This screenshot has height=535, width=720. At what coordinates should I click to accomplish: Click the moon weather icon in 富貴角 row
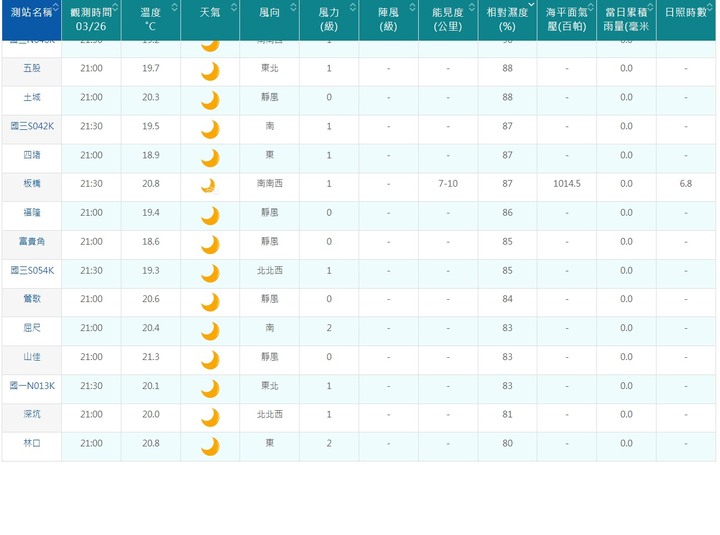(x=210, y=244)
